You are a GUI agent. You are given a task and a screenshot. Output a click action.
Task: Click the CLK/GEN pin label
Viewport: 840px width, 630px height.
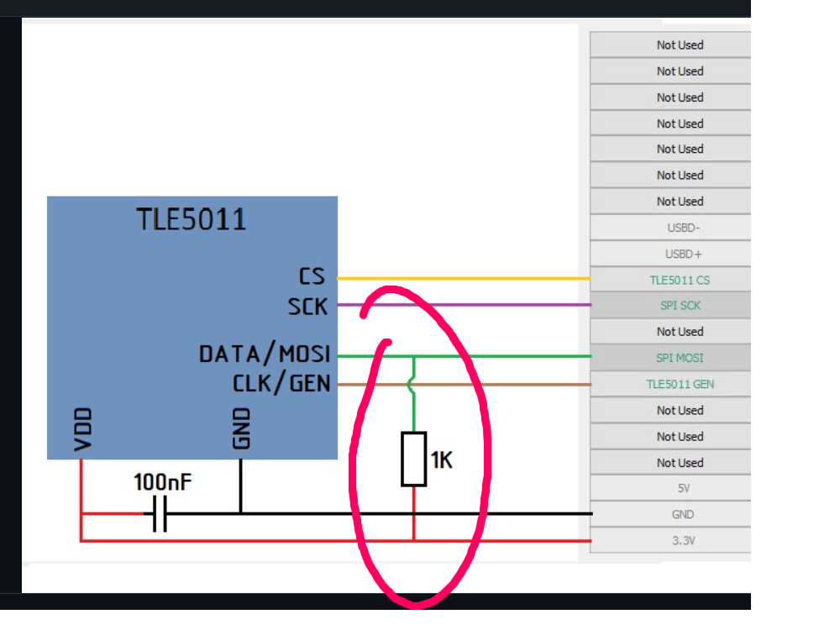point(281,384)
